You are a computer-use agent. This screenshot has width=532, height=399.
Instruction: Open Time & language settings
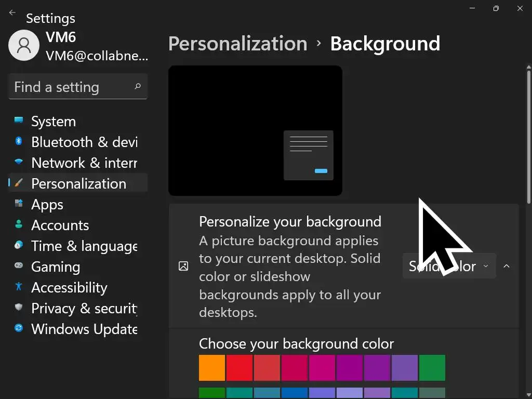click(84, 246)
